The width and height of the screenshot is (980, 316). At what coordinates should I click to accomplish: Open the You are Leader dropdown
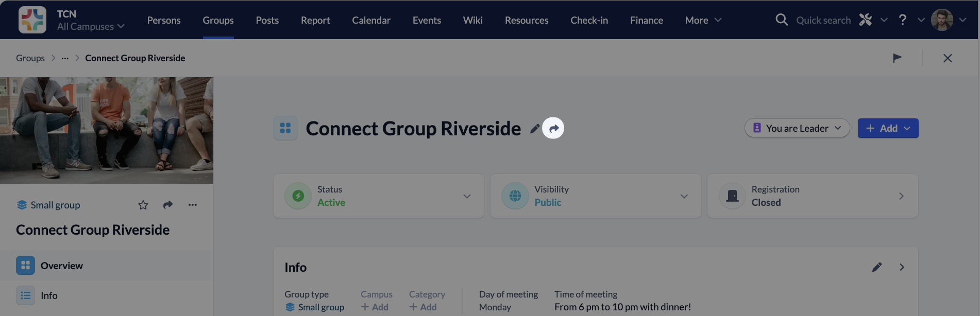797,128
